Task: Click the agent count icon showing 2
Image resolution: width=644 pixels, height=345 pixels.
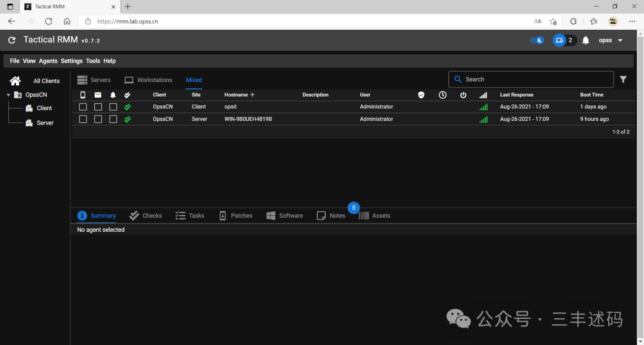Action: click(x=559, y=40)
